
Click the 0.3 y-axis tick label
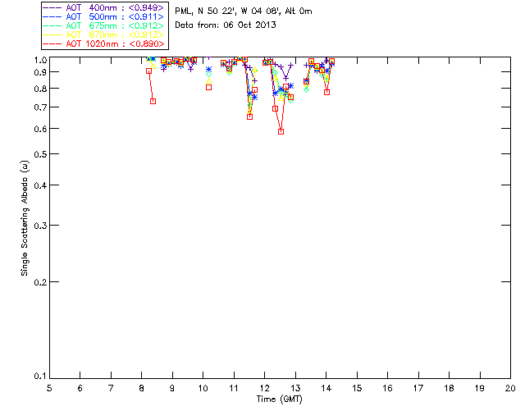[x=40, y=226]
